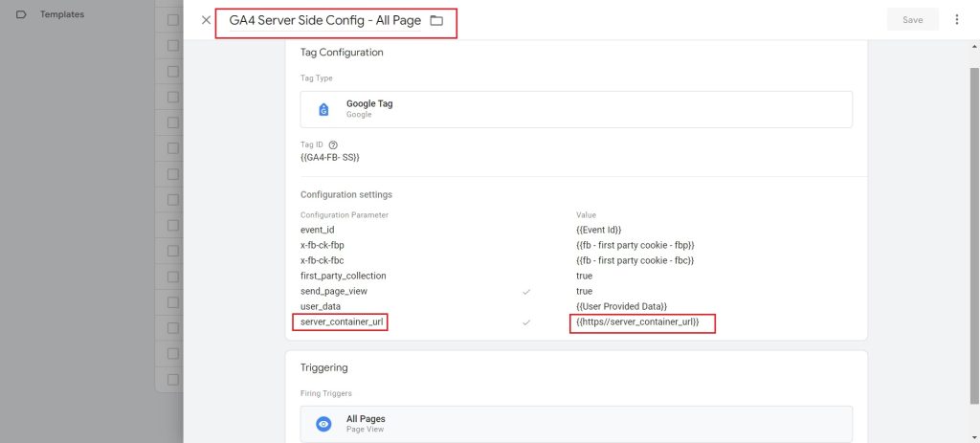Click the folder icon beside tag name
The width and height of the screenshot is (980, 443).
[436, 21]
